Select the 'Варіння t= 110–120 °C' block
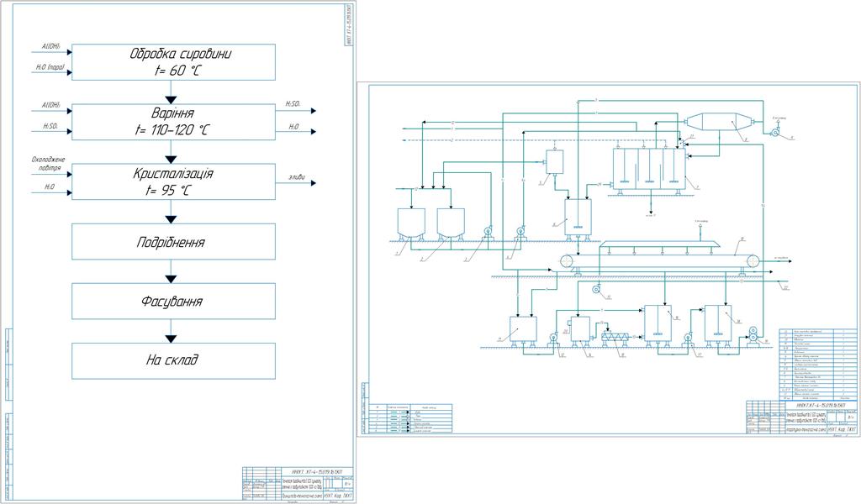 (x=173, y=122)
